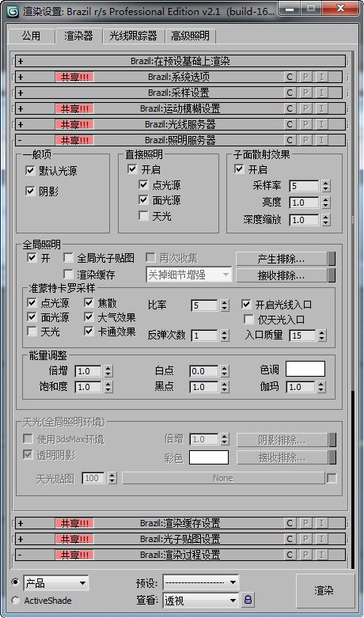
Task: Open the 查看 透视 viewport dropdown
Action: [x=201, y=601]
